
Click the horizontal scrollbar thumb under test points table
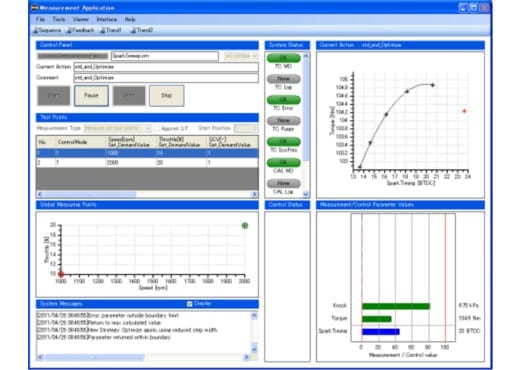click(90, 194)
